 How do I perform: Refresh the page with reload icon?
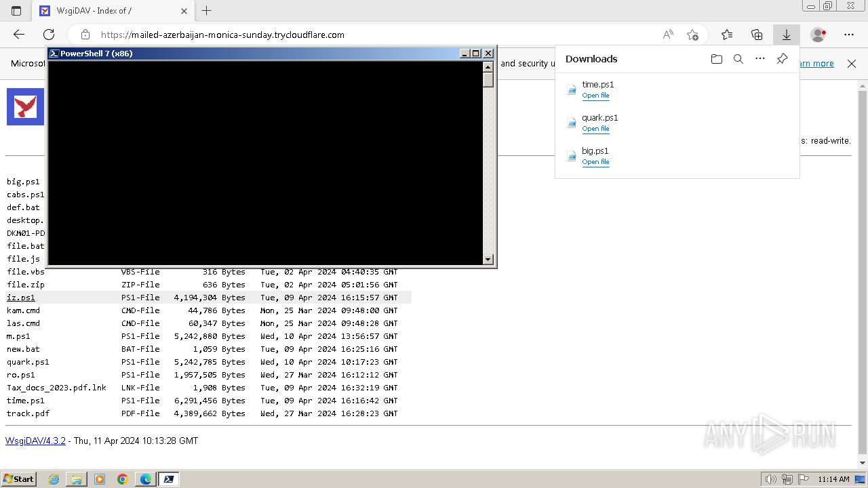tap(49, 35)
